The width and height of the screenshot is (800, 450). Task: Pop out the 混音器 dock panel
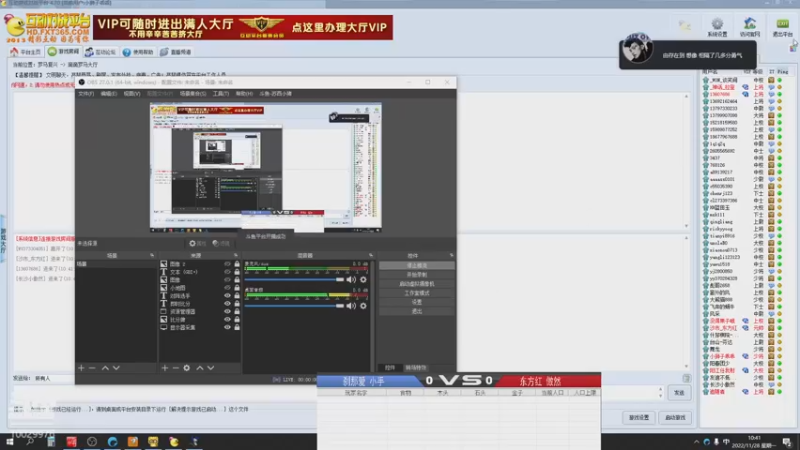pos(371,255)
